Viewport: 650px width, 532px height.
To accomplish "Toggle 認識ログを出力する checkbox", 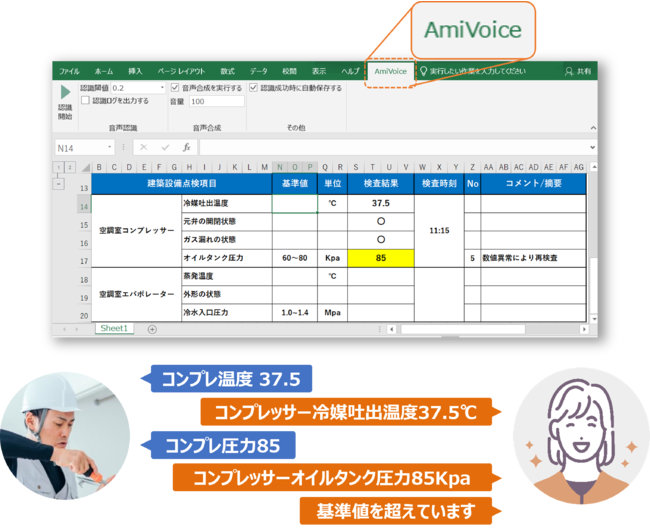I will [x=85, y=101].
